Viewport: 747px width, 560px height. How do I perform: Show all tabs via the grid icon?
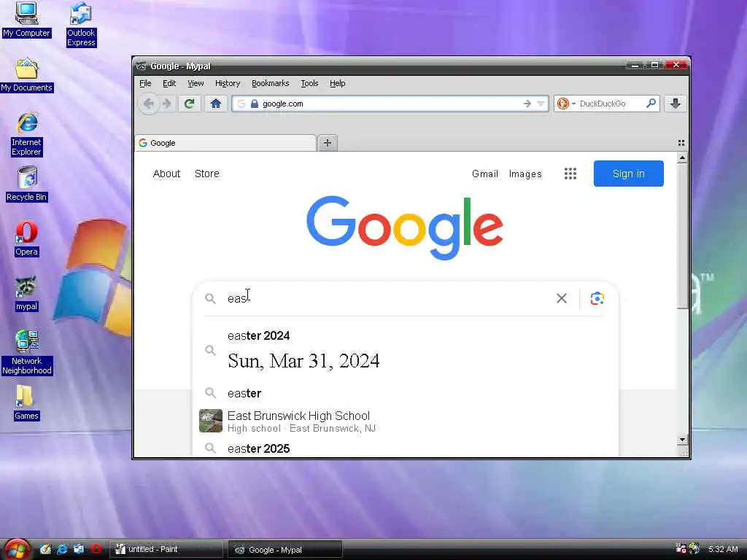[x=681, y=143]
